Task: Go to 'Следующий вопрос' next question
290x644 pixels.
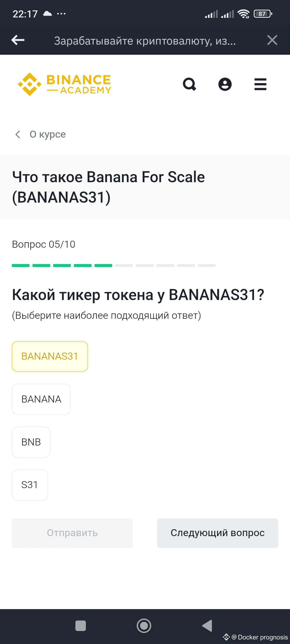Action: 218,533
